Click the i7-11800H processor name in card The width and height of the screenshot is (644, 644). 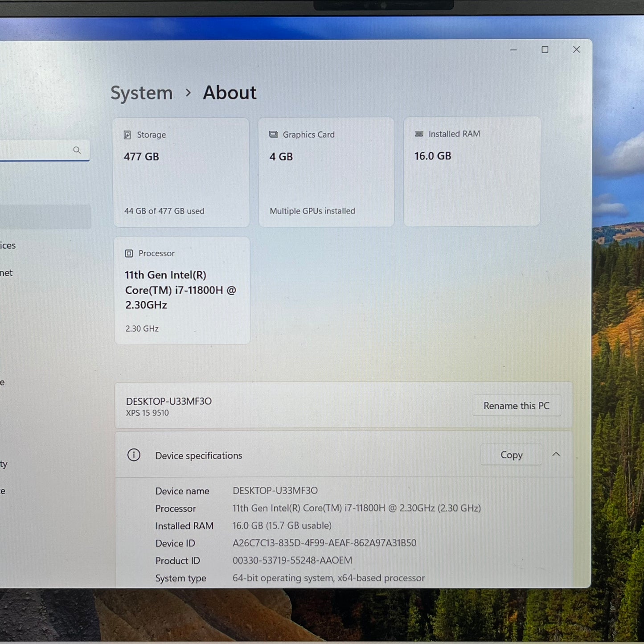coord(180,290)
